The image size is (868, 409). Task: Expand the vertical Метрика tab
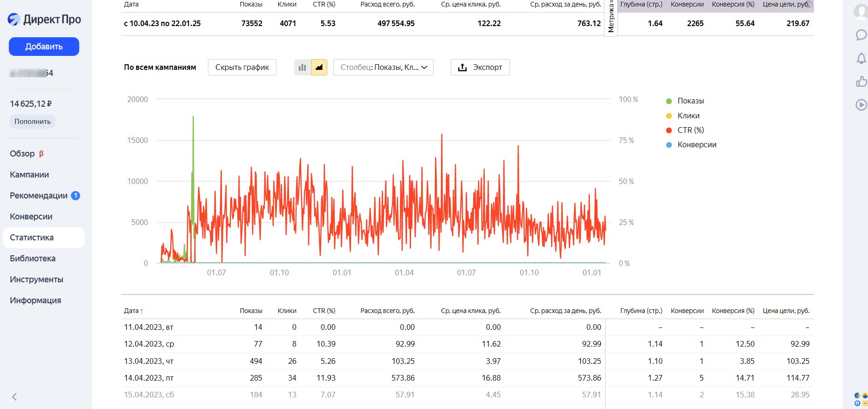[x=611, y=18]
